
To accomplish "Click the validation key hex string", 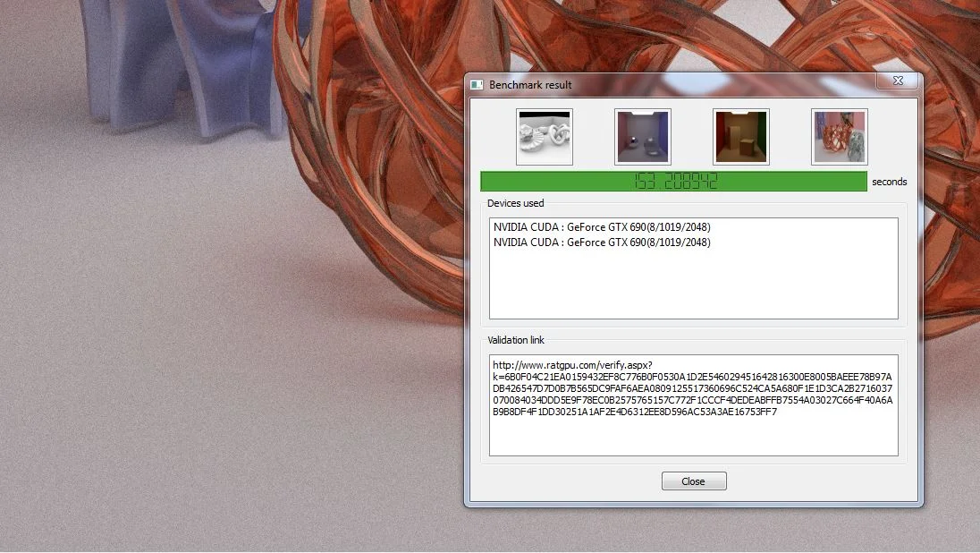I will tap(692, 394).
